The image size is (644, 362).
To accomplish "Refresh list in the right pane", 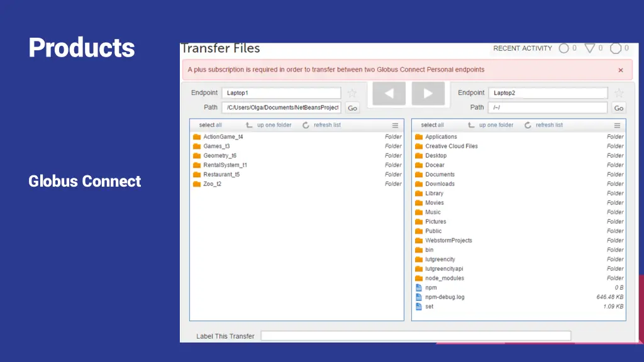I will pos(549,125).
